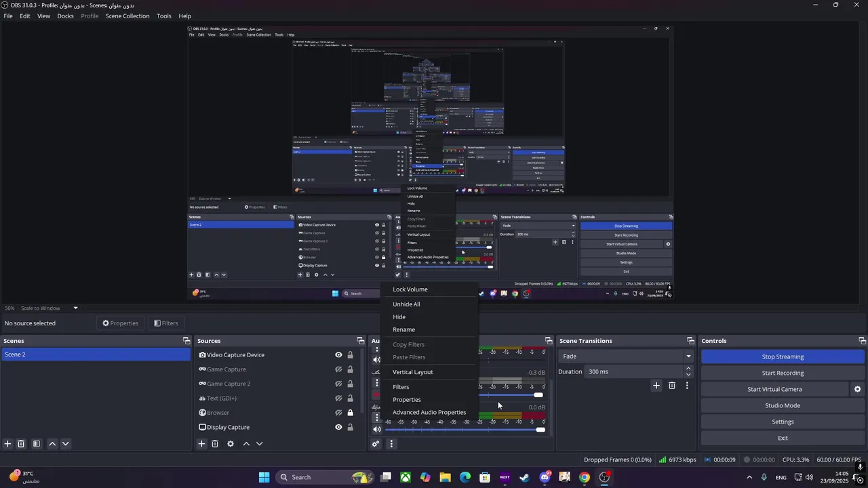Show the Text (GDI+) source

[x=338, y=399]
